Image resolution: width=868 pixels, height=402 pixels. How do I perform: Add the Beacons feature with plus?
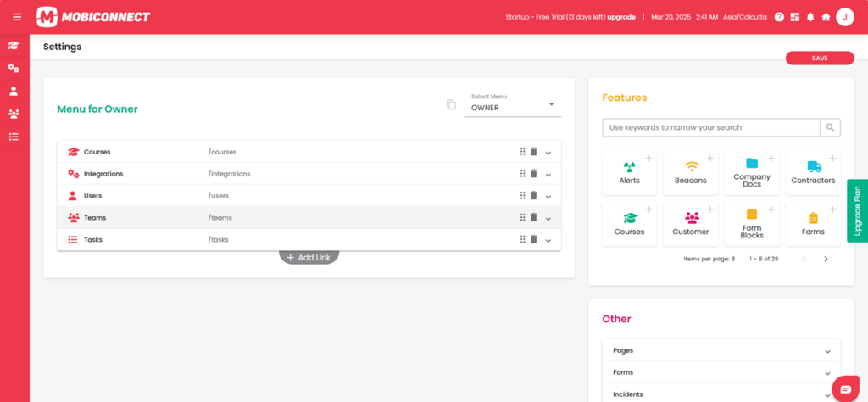(x=709, y=159)
